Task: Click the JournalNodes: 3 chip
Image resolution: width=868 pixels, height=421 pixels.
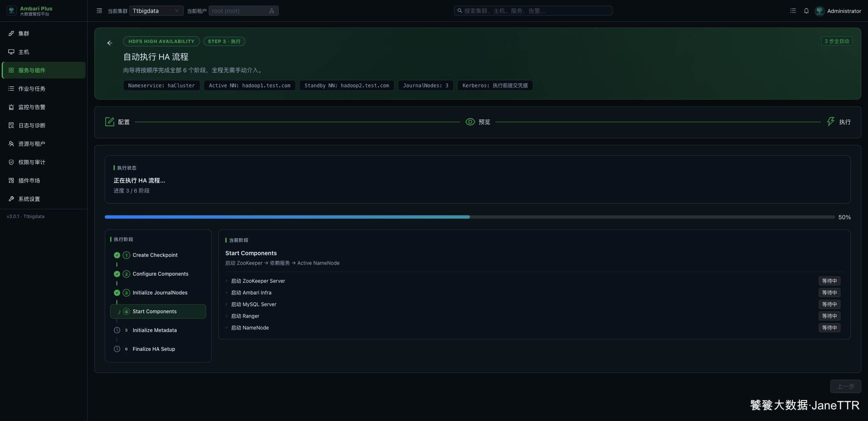Action: coord(426,86)
